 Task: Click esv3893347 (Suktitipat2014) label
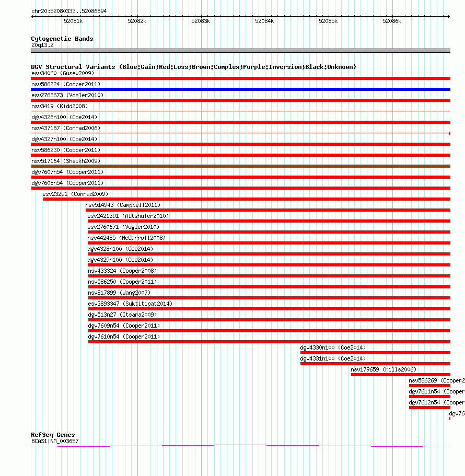(130, 303)
